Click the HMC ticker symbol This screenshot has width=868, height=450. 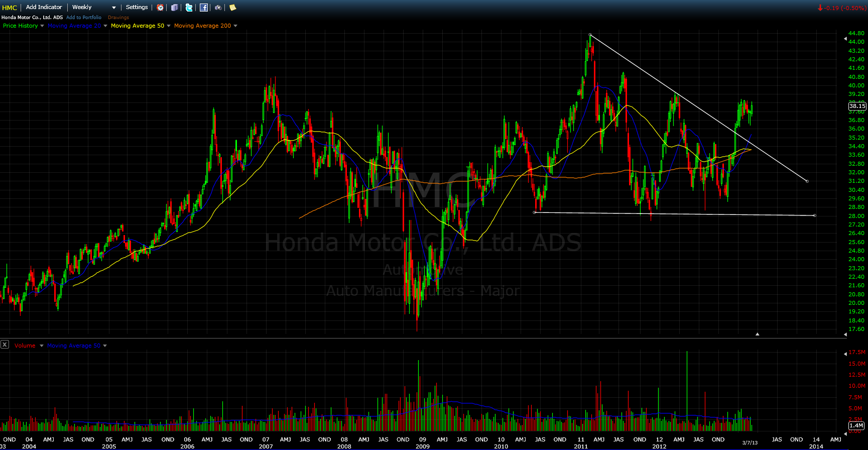(10, 8)
